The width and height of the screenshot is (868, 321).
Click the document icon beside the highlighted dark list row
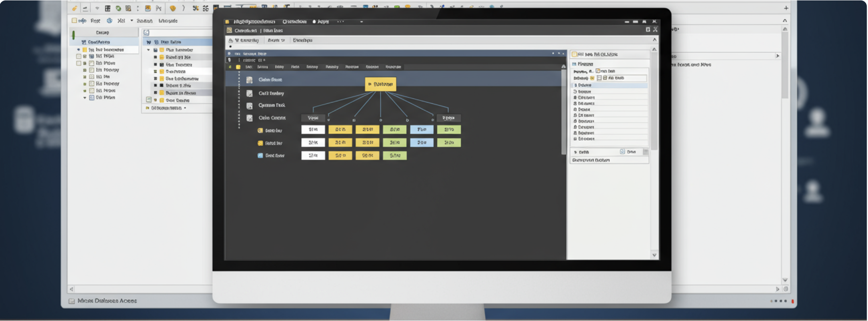(249, 80)
